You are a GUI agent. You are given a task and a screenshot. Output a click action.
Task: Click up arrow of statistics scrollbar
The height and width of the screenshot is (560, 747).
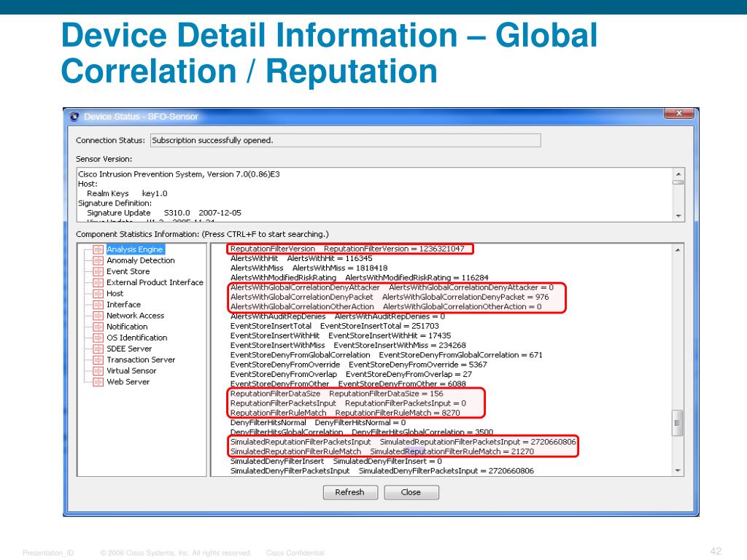(678, 250)
